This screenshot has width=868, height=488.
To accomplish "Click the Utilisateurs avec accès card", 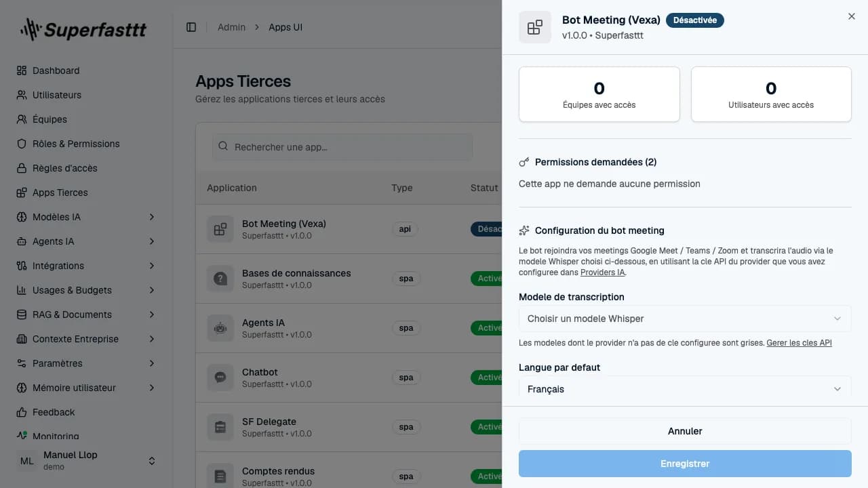I will click(x=771, y=94).
